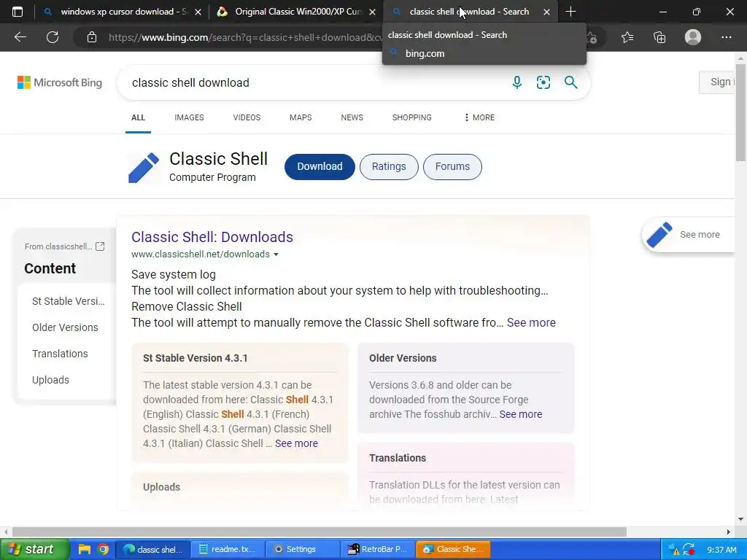Viewport: 747px width, 560px height.
Task: Open 'Classic Shell: Downloads' result link
Action: point(212,237)
